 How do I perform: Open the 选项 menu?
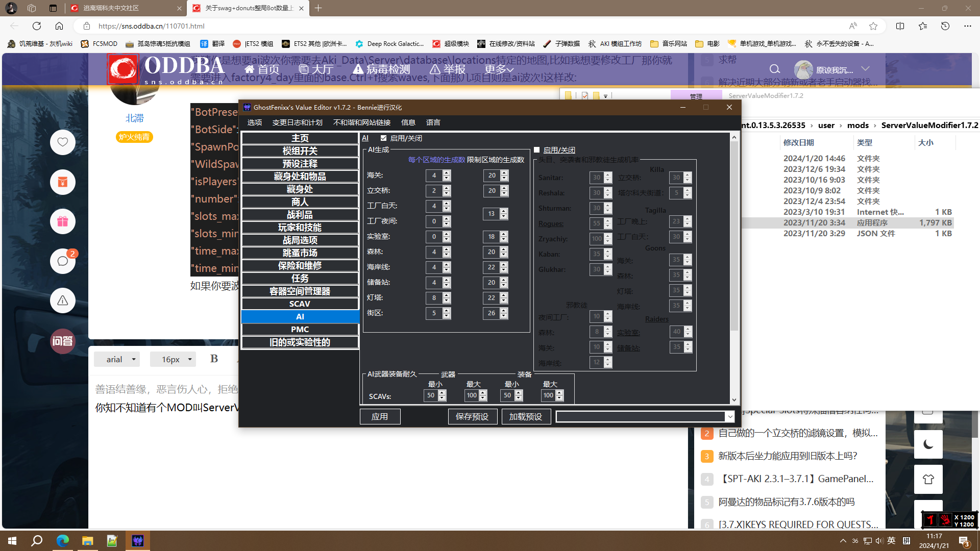(254, 122)
